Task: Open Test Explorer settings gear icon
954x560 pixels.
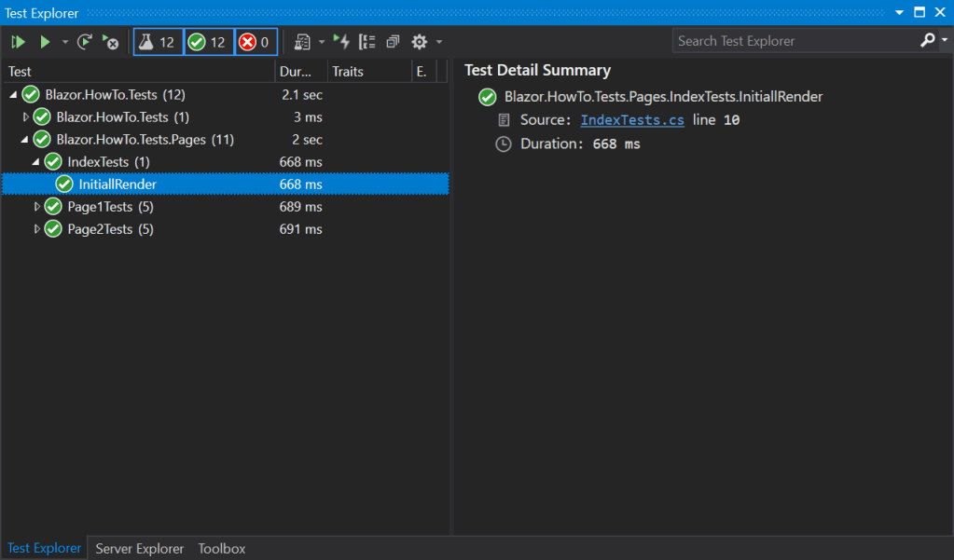Action: click(x=420, y=42)
